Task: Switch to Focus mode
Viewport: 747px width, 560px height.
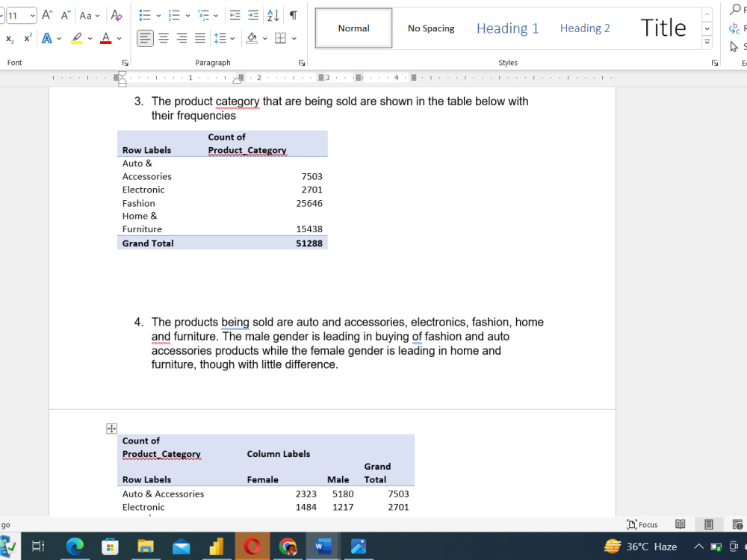Action: pos(642,524)
